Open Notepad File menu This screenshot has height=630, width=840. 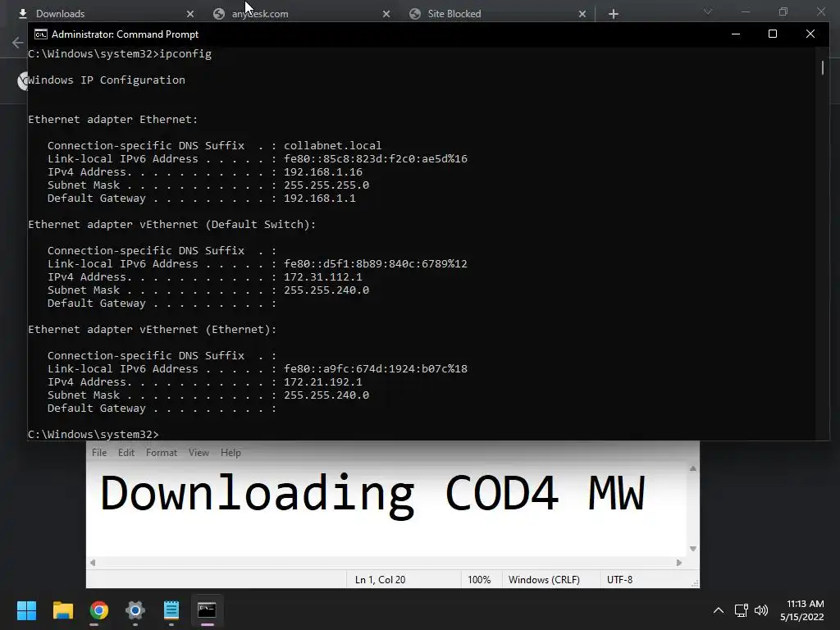click(x=99, y=453)
